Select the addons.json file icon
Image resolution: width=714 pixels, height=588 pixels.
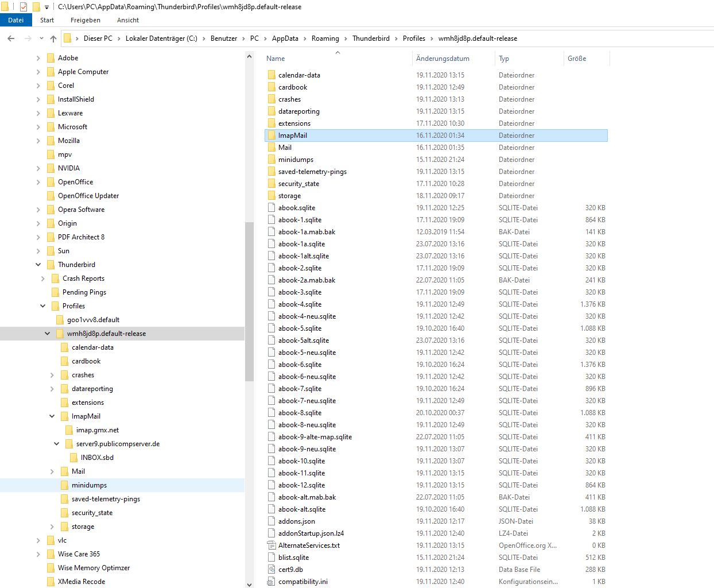[x=271, y=521]
